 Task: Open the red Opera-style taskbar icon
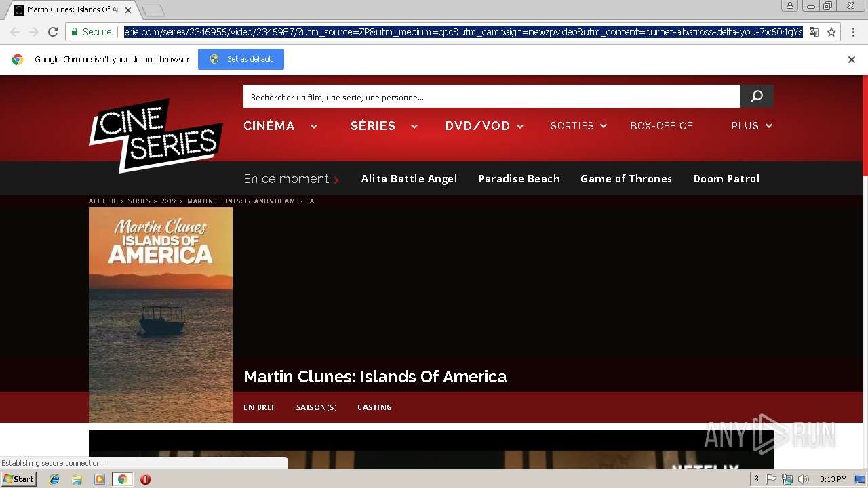(x=145, y=479)
